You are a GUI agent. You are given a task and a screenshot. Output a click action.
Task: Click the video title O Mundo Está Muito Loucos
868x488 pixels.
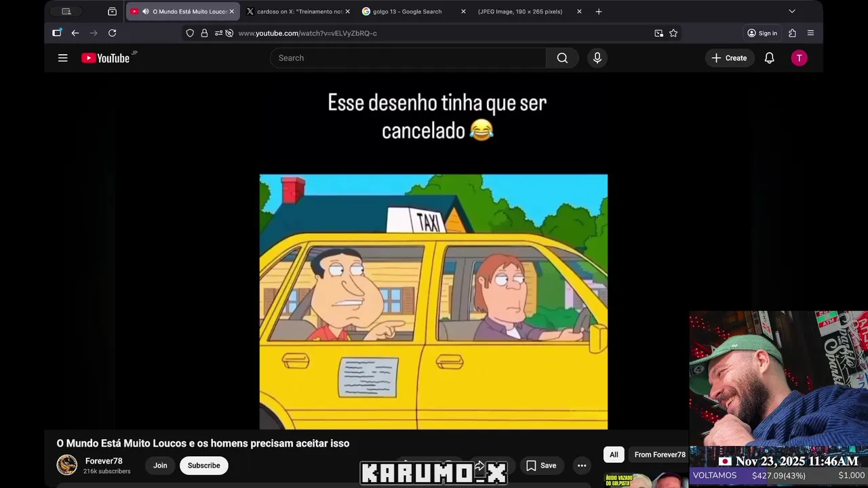pyautogui.click(x=203, y=443)
